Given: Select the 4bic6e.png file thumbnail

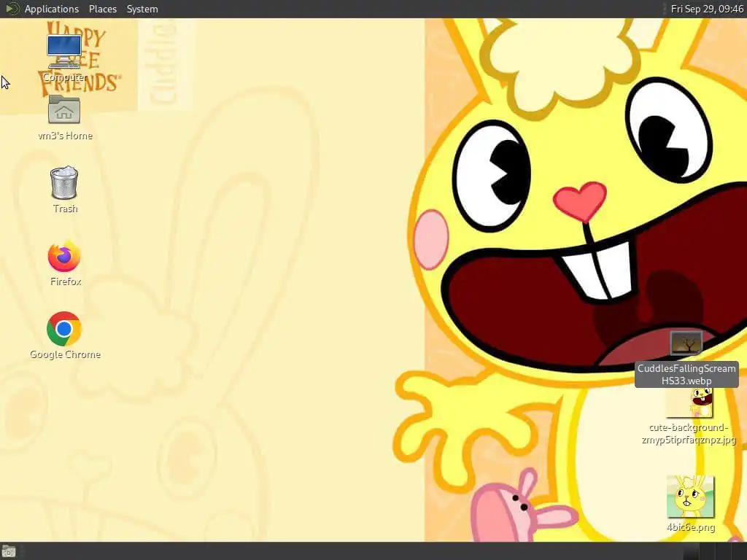Looking at the screenshot, I should [690, 497].
